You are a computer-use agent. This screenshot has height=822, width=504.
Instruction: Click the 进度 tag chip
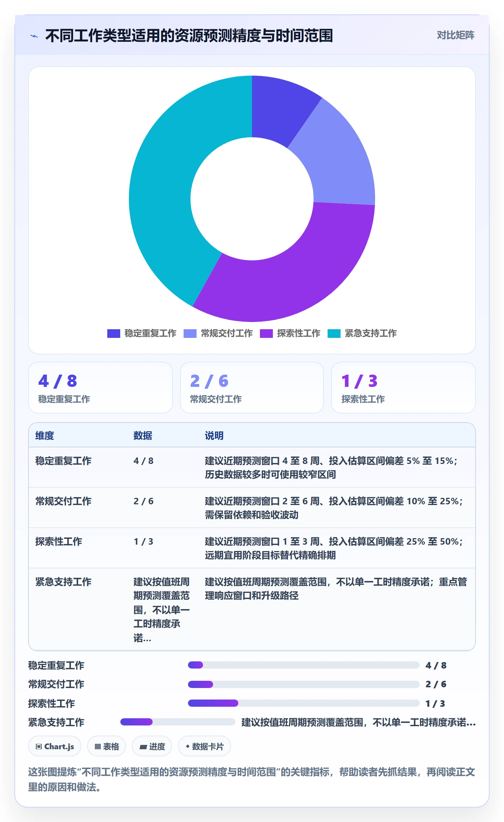(x=152, y=746)
